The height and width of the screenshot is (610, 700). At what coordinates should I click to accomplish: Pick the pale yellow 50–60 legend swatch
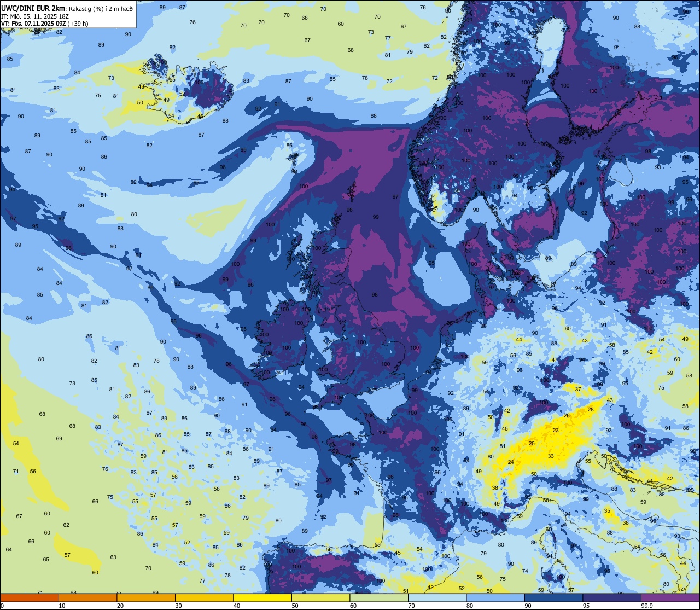(x=320, y=597)
